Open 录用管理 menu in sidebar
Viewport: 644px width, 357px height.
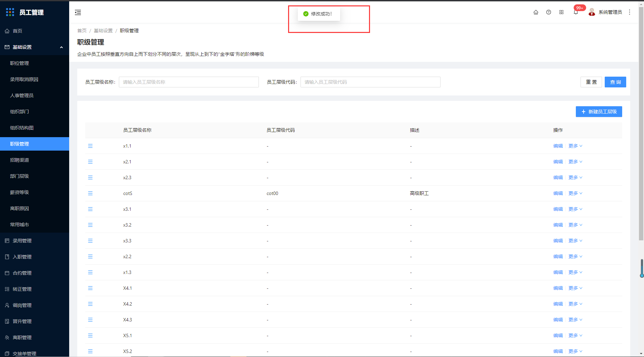click(x=35, y=241)
